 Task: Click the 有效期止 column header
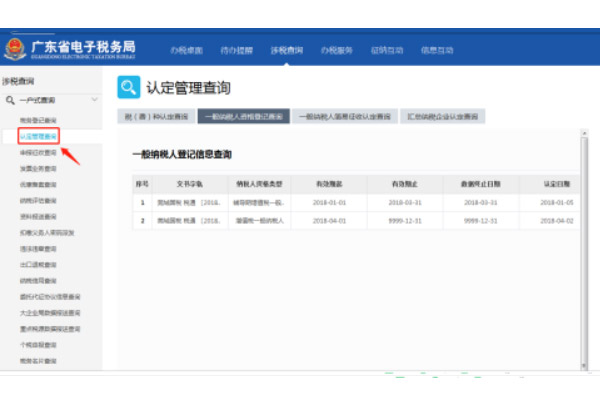point(405,184)
